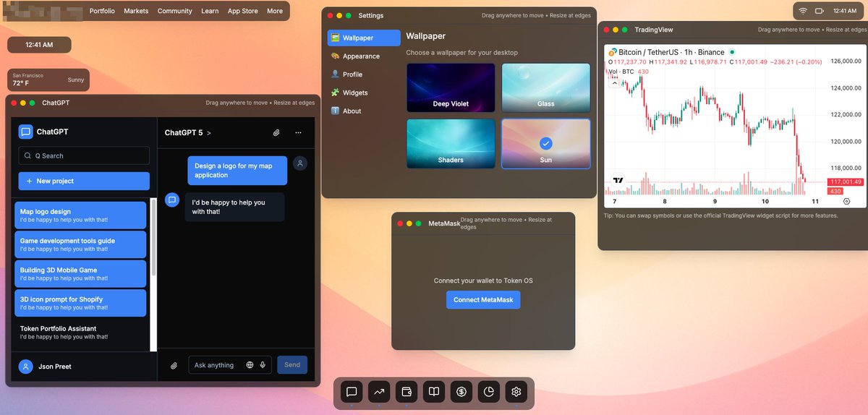The image size is (868, 415).
Task: Click the globe icon in message input
Action: click(x=250, y=365)
